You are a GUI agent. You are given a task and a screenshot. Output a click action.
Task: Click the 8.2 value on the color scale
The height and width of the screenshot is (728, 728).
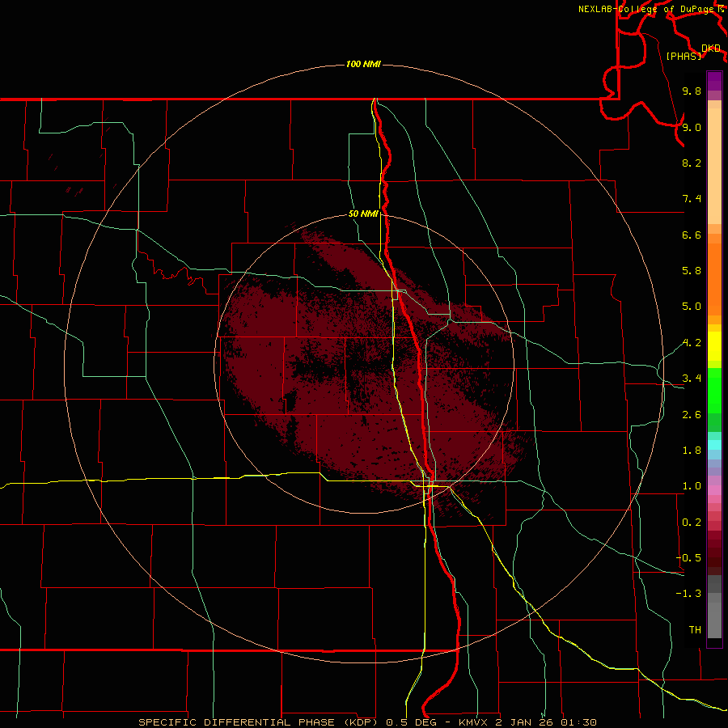[x=692, y=163]
